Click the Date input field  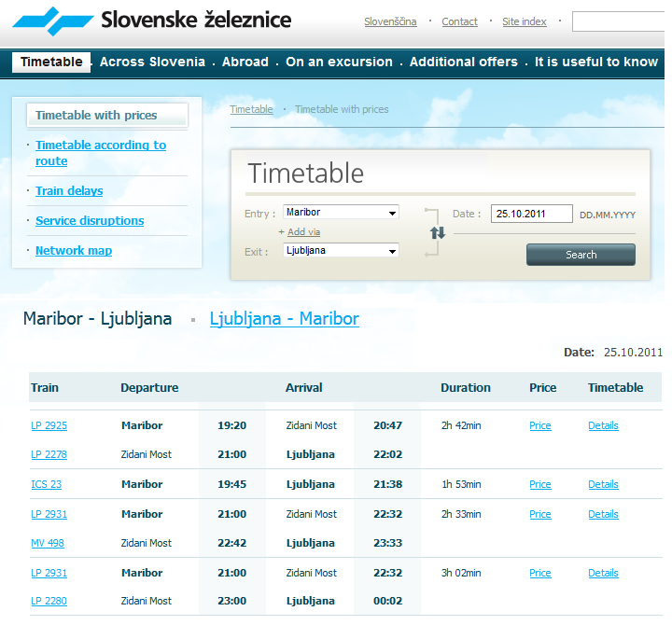531,214
